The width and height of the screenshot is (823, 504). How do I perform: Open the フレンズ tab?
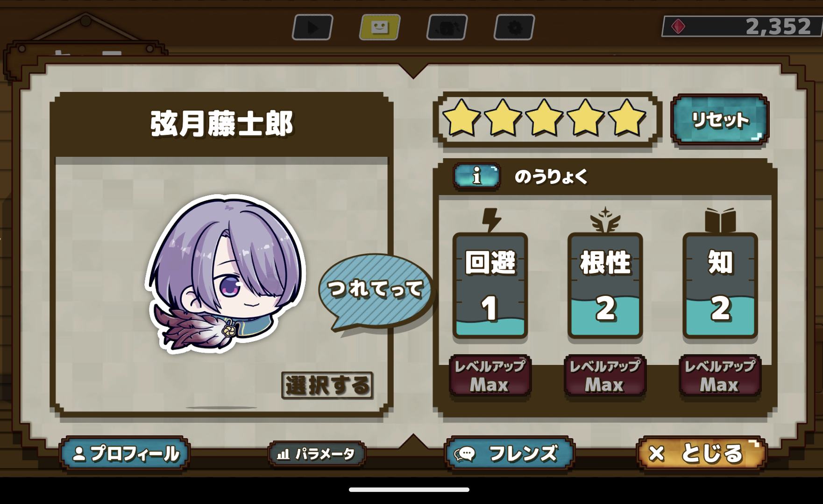(510, 453)
